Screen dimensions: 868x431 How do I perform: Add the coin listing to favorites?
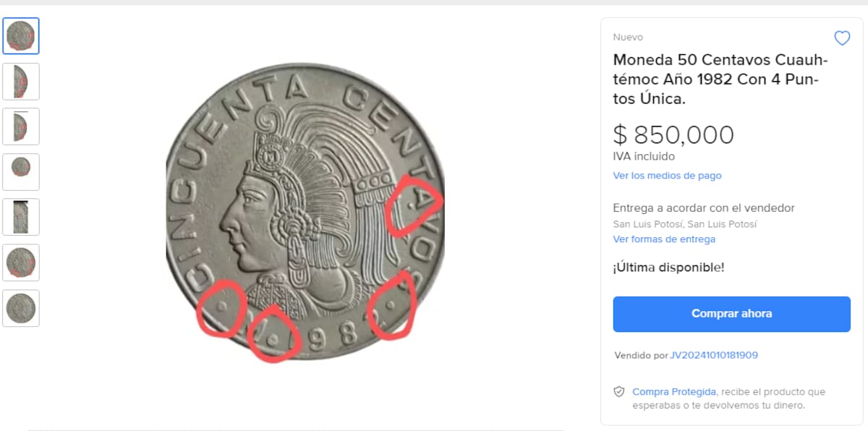pyautogui.click(x=841, y=38)
